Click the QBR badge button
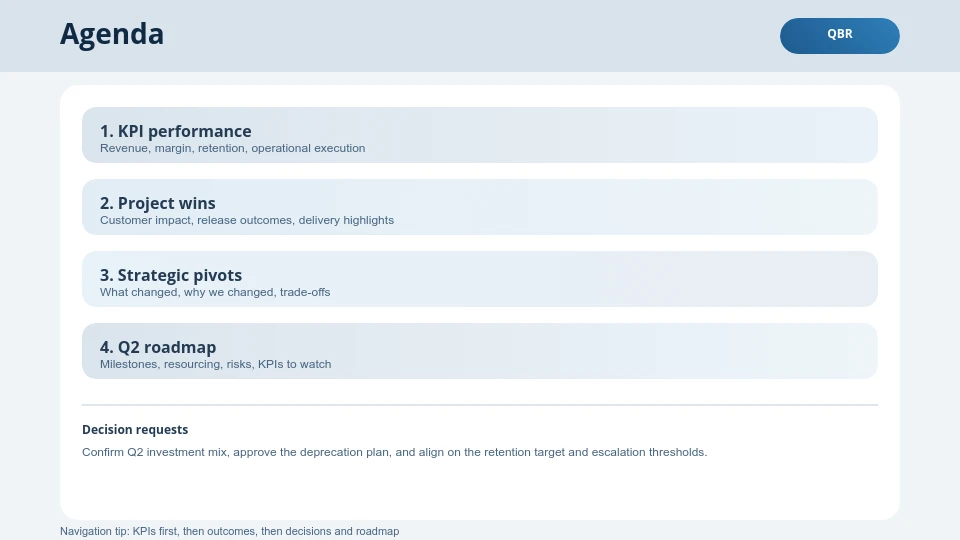 coord(839,35)
